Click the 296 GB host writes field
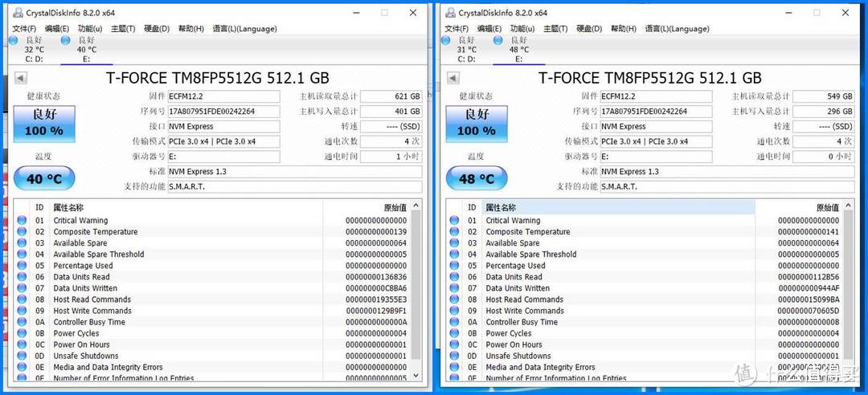Viewport: 868px width, 395px height. (x=823, y=112)
